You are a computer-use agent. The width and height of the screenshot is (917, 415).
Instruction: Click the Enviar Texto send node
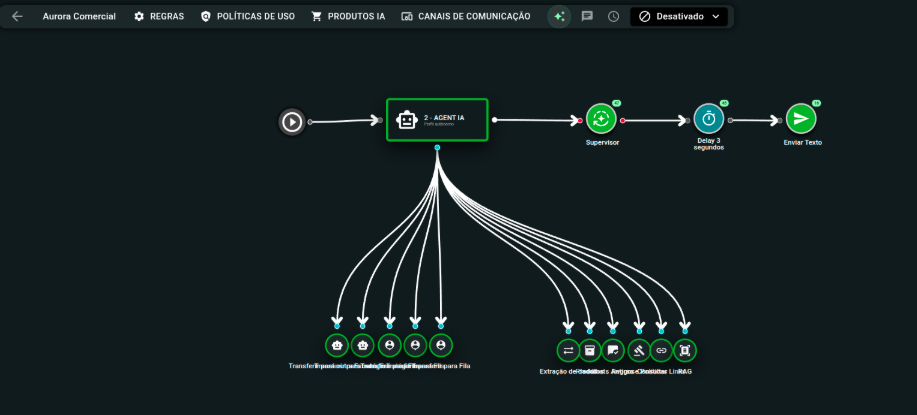[x=800, y=119]
